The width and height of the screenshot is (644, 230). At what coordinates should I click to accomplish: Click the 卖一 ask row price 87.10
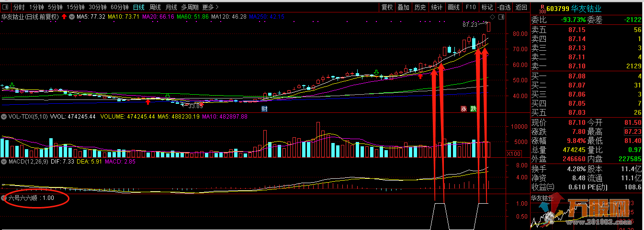click(577, 66)
